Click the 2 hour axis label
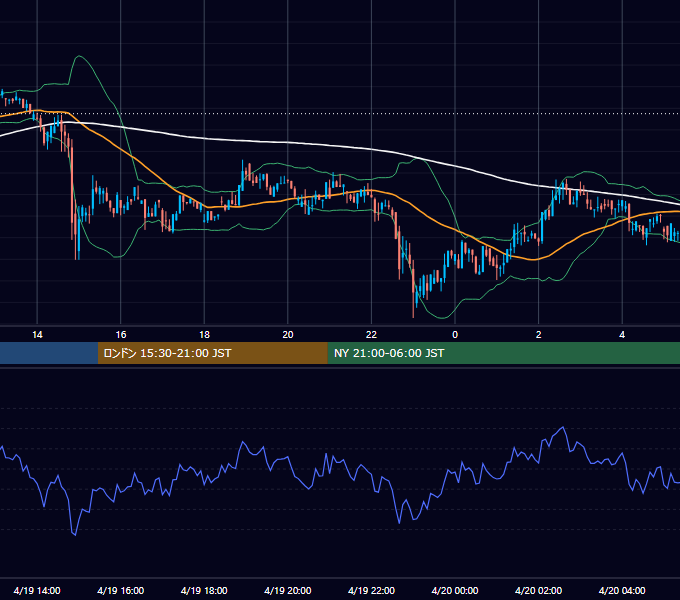Image resolution: width=680 pixels, height=600 pixels. (539, 335)
